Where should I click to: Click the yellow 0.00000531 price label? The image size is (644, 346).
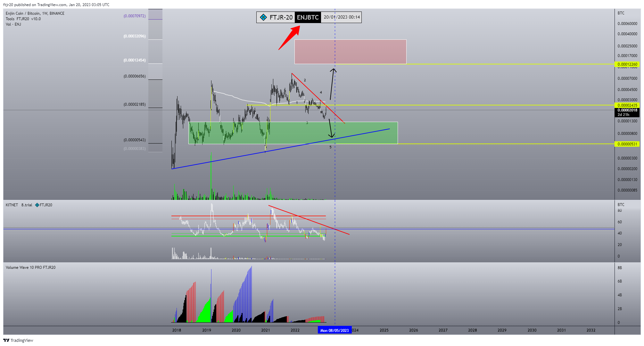627,144
